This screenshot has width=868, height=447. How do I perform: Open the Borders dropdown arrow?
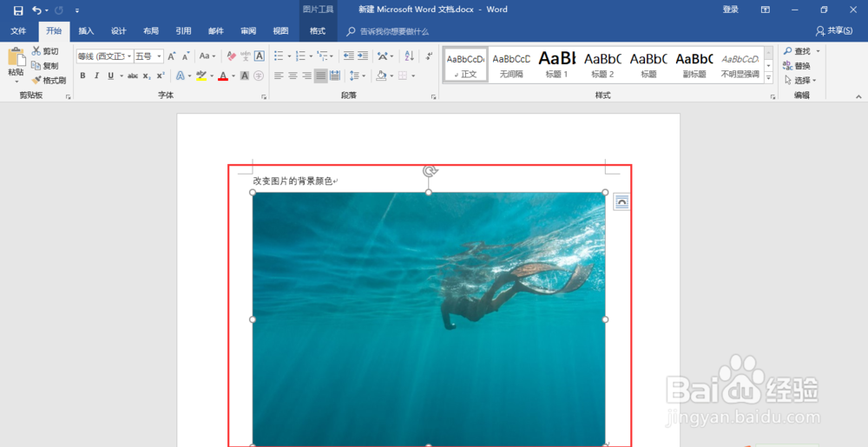(x=413, y=76)
